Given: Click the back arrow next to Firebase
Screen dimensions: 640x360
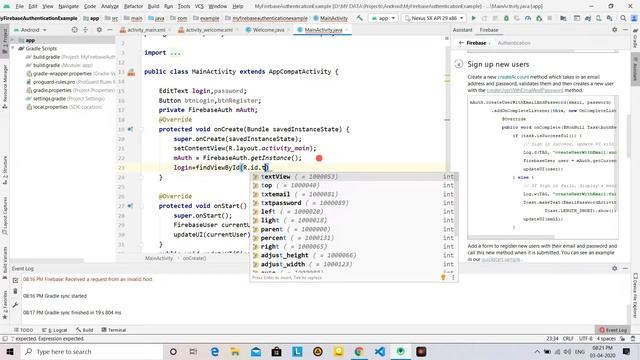Looking at the screenshot, I should pyautogui.click(x=461, y=43).
